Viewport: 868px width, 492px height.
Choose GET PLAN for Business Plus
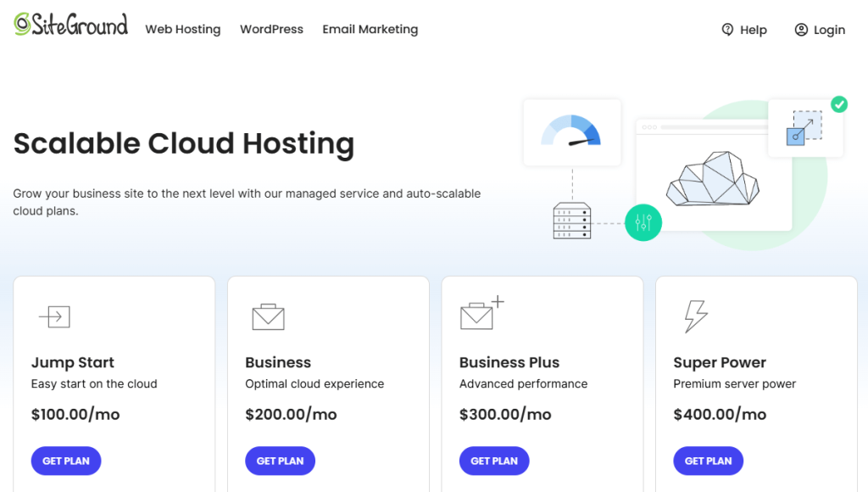point(494,461)
